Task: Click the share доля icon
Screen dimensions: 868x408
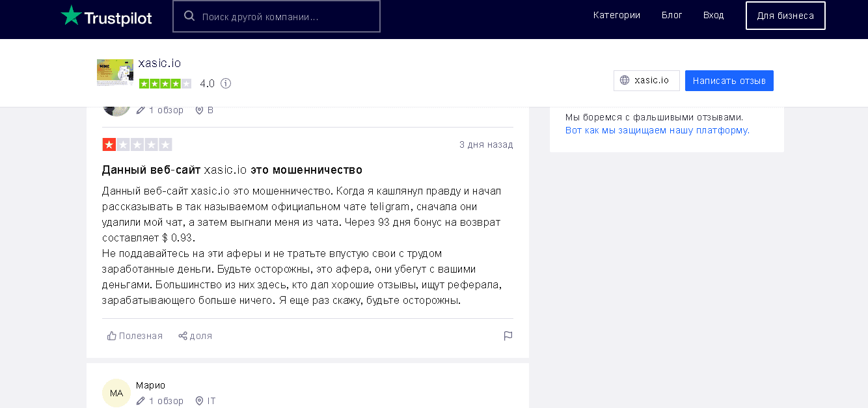Action: click(x=183, y=336)
